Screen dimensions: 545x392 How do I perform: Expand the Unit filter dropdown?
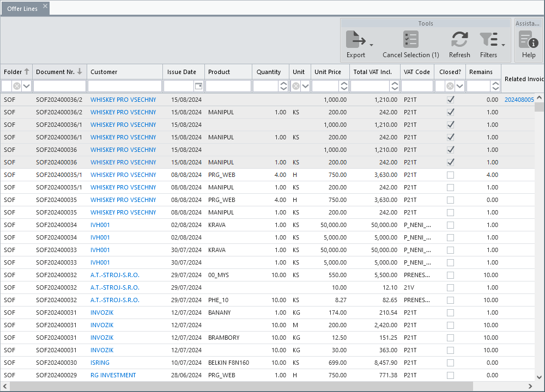(306, 86)
